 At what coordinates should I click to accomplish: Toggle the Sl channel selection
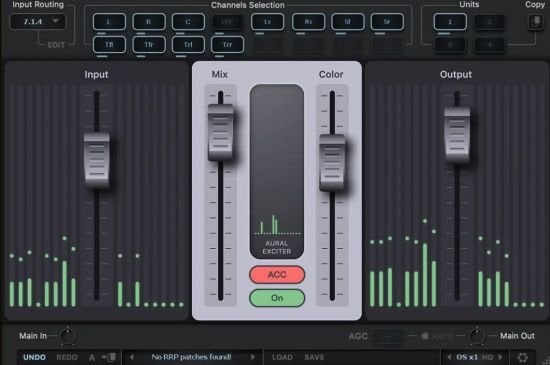(348, 22)
